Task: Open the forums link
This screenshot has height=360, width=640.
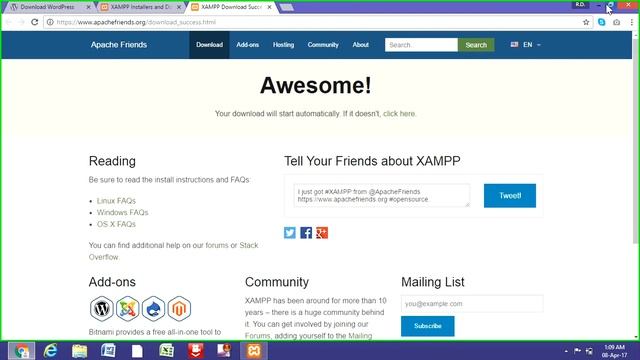Action: (x=217, y=245)
